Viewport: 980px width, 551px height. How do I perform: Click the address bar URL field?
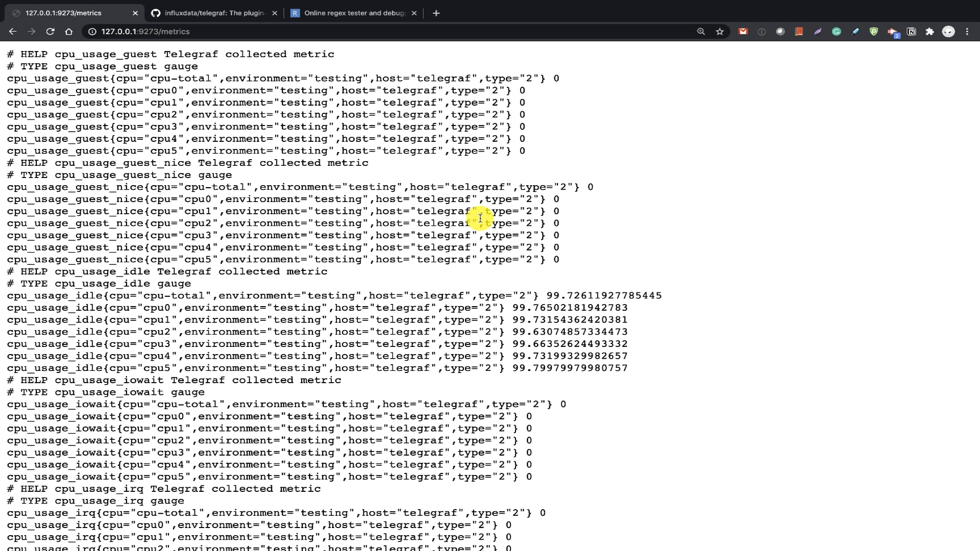[x=357, y=32]
